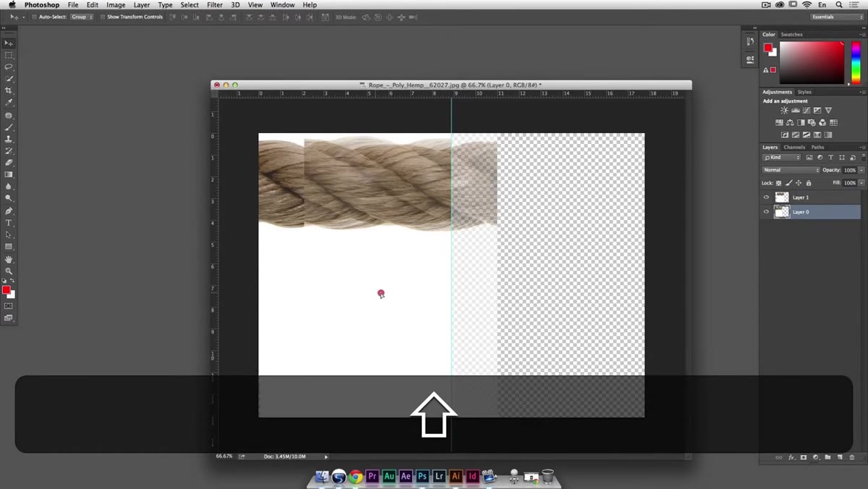Toggle Lock transparent pixels
The image size is (868, 489).
click(779, 183)
